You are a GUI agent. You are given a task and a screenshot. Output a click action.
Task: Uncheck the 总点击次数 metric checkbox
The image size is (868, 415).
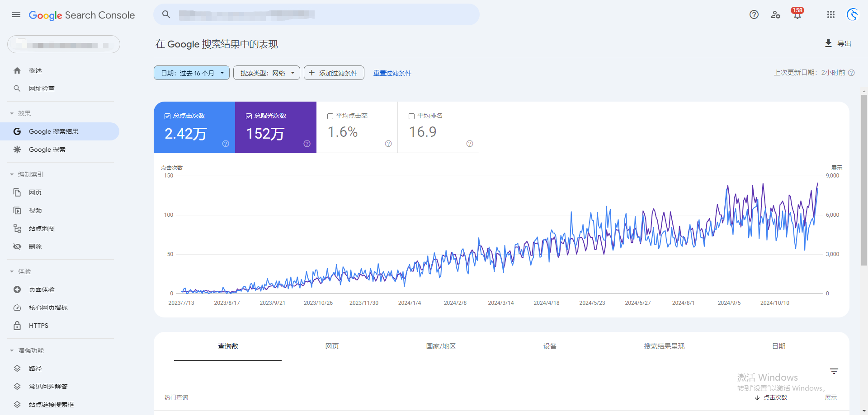168,116
